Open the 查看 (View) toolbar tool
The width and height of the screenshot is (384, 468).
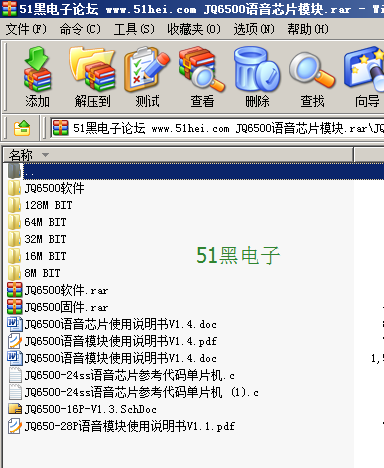202,77
